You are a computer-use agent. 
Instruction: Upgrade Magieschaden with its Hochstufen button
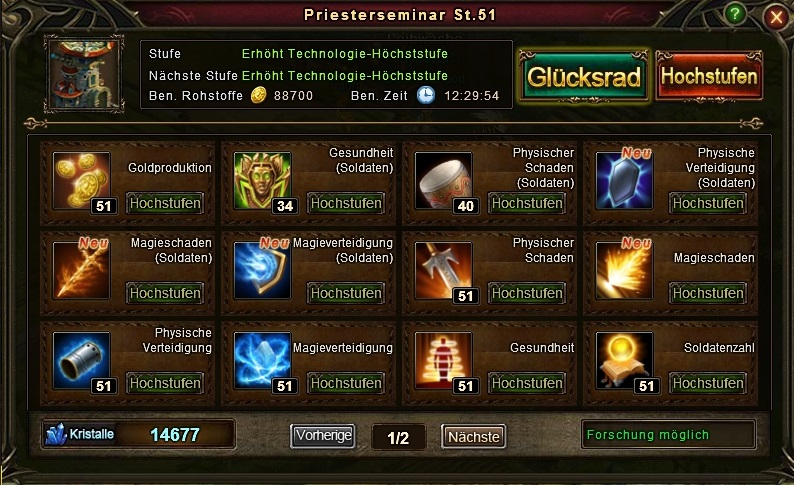[x=708, y=293]
